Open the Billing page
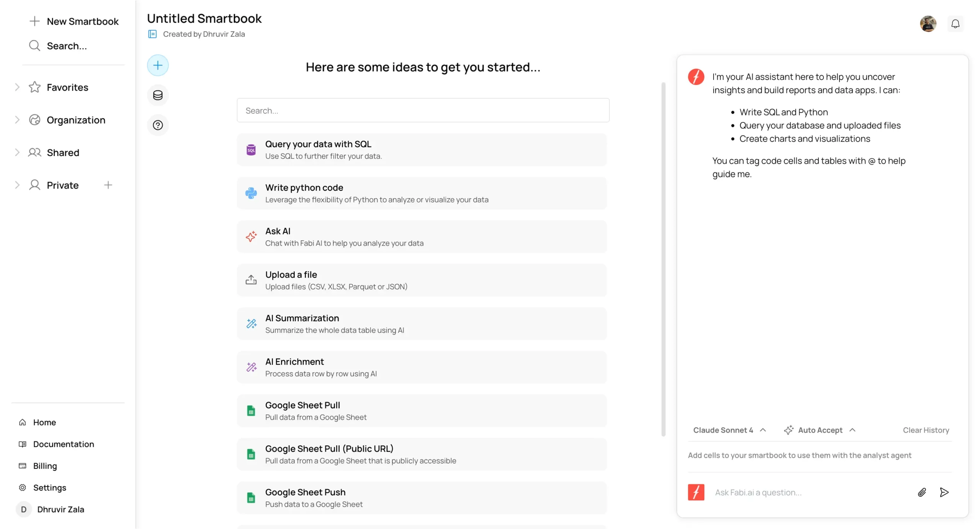 tap(45, 466)
